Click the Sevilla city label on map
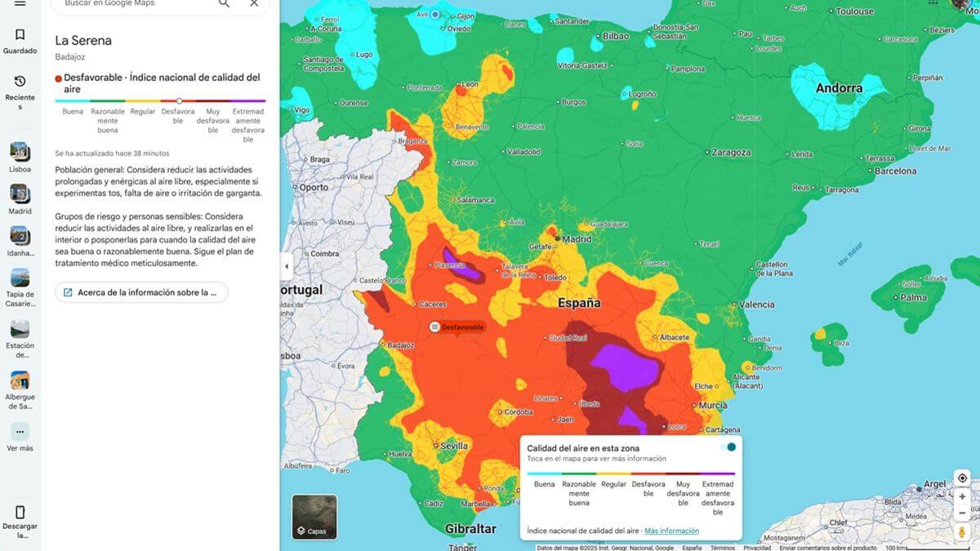 click(x=454, y=446)
